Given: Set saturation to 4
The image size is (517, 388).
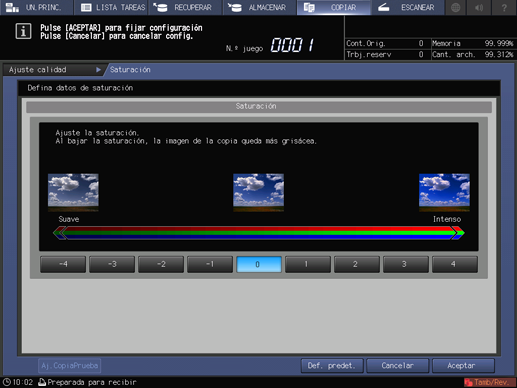Looking at the screenshot, I should (x=455, y=264).
